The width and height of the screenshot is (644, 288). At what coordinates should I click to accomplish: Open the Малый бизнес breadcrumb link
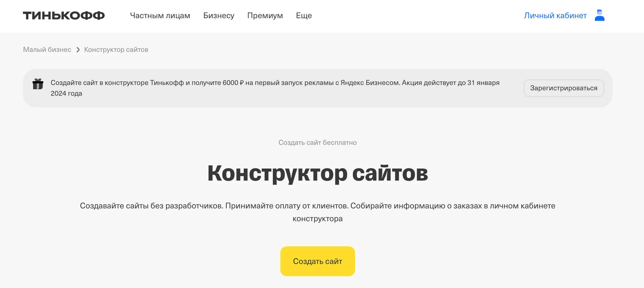47,49
